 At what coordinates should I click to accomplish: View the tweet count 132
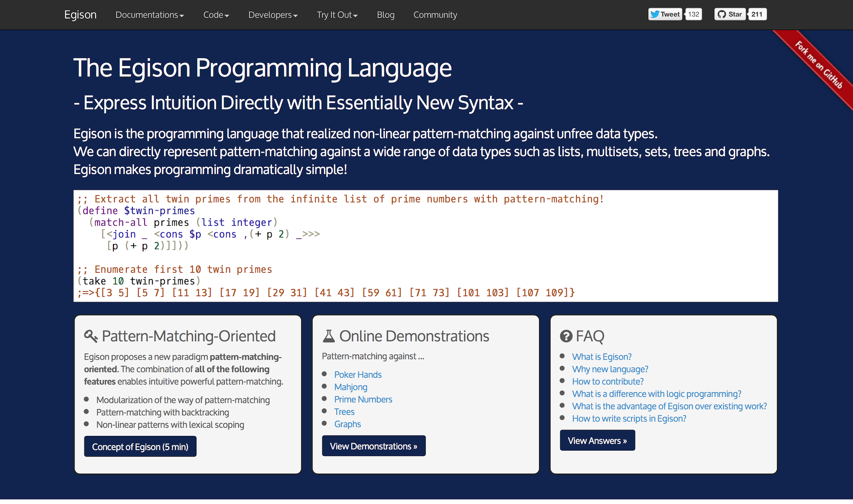pyautogui.click(x=693, y=14)
